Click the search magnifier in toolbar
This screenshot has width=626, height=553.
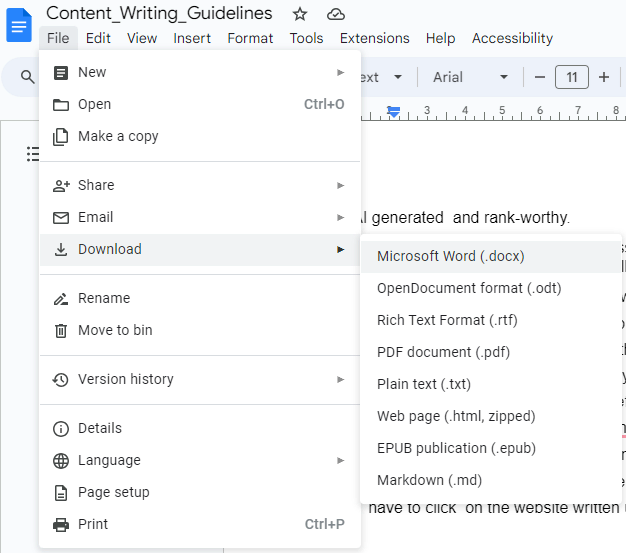click(x=28, y=77)
